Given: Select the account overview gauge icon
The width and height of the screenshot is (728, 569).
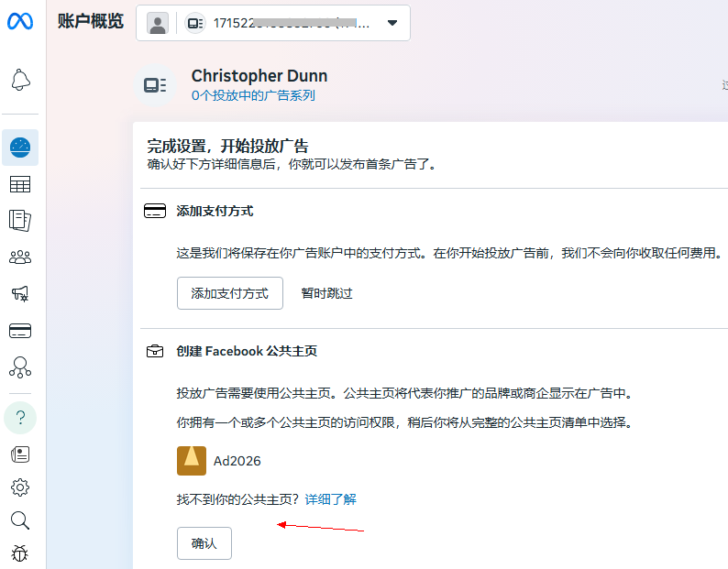Looking at the screenshot, I should coord(20,147).
